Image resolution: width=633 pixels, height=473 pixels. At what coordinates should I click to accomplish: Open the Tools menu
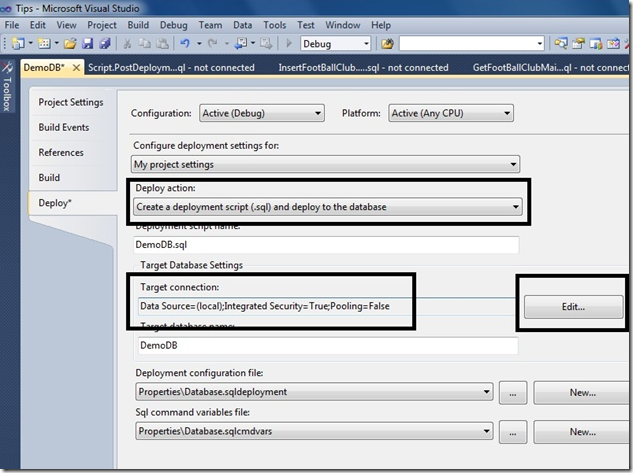pyautogui.click(x=275, y=25)
